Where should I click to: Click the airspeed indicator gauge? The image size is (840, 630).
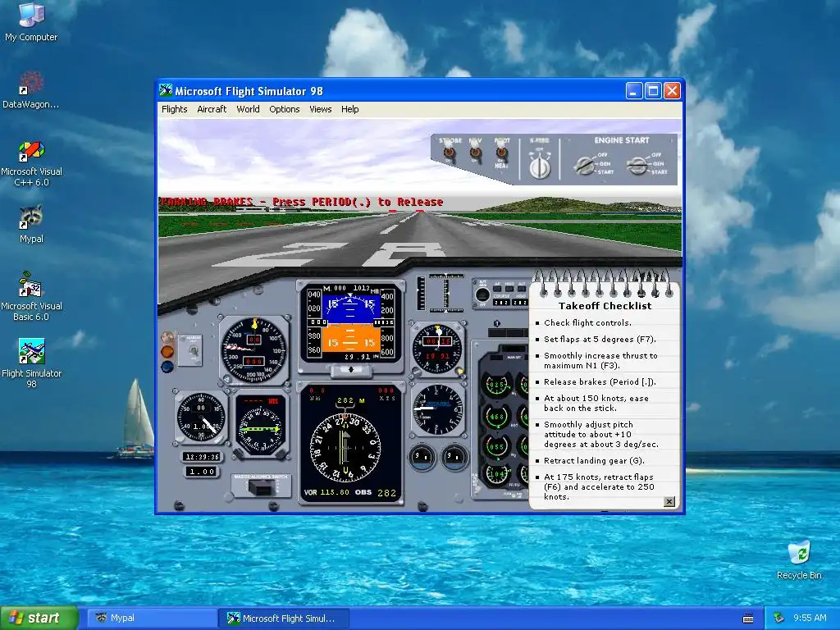point(254,349)
